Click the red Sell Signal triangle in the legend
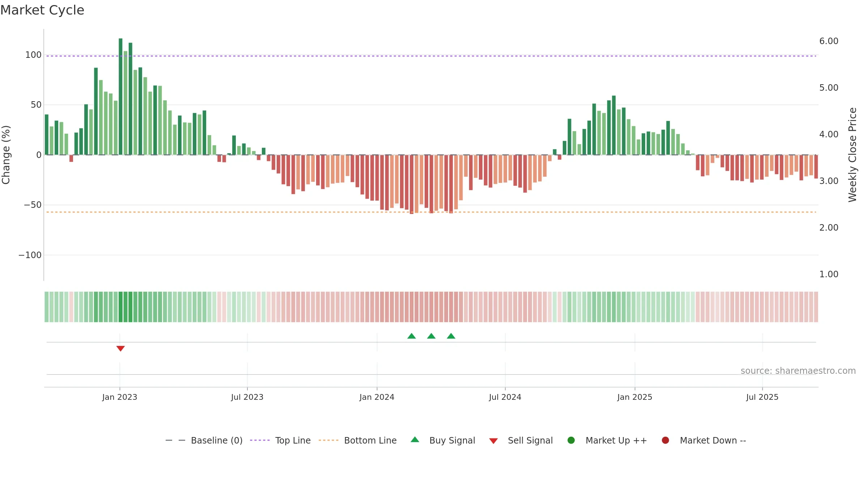The height and width of the screenshot is (488, 868). (493, 441)
